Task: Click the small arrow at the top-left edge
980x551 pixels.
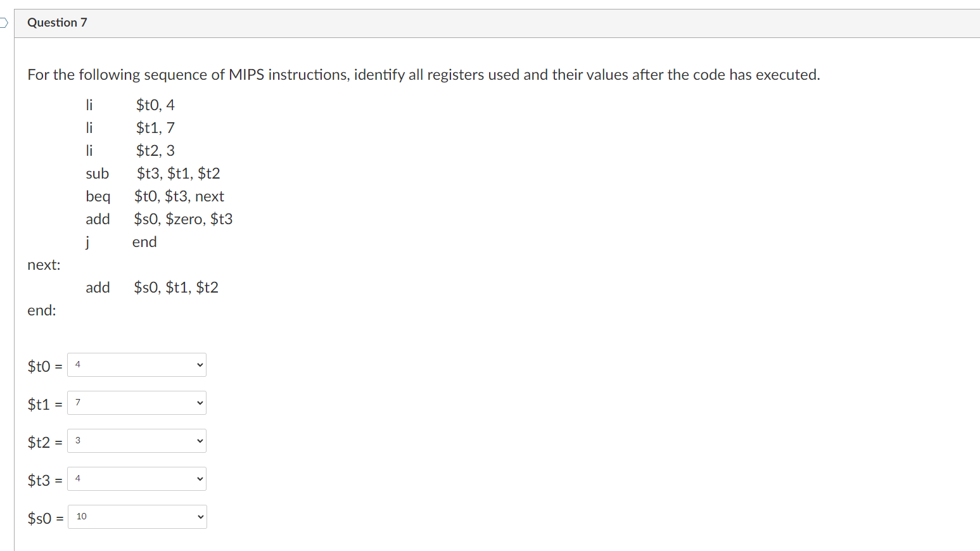Action: coord(3,22)
